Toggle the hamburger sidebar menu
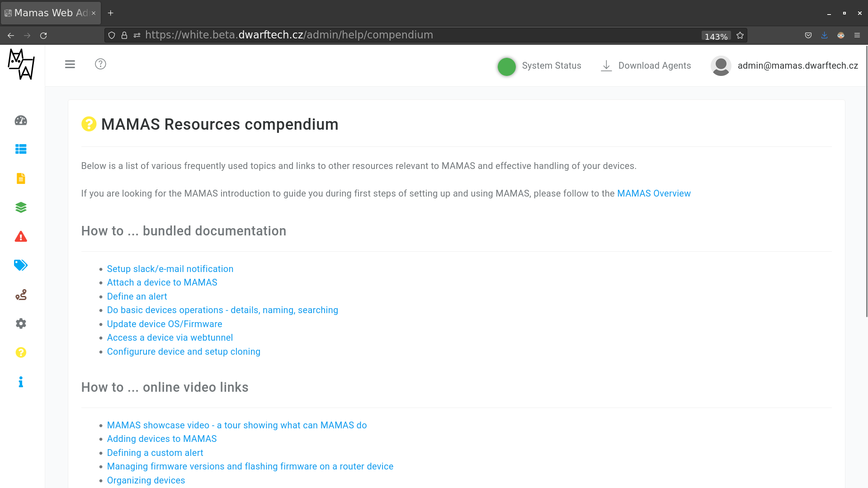 tap(70, 64)
